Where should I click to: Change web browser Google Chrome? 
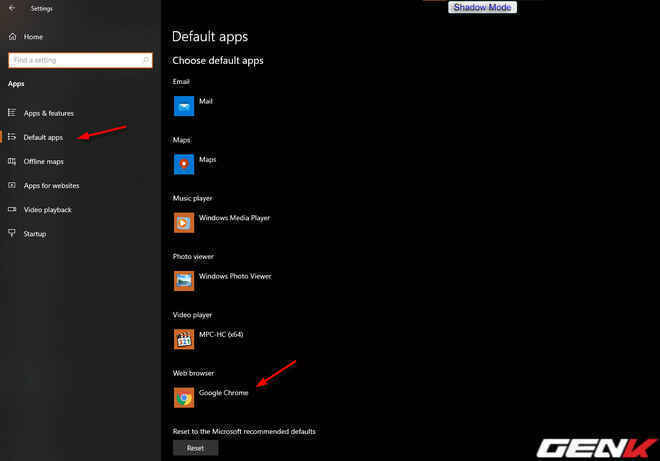pyautogui.click(x=224, y=393)
